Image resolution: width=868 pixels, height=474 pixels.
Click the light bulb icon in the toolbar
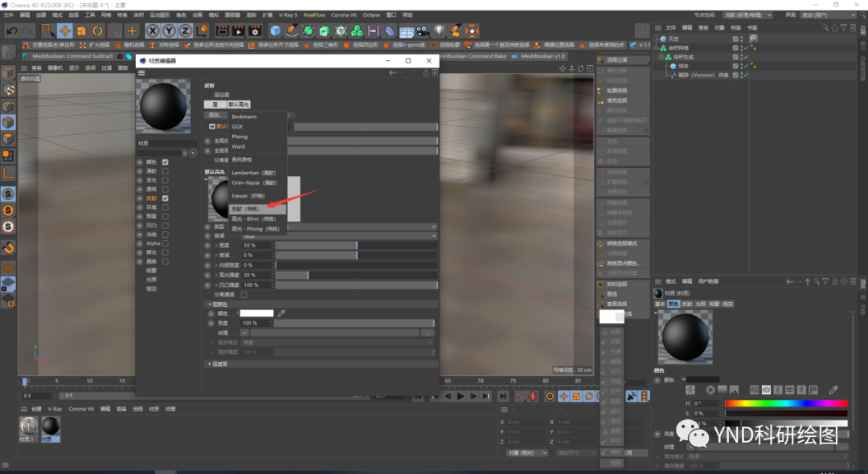(x=440, y=31)
